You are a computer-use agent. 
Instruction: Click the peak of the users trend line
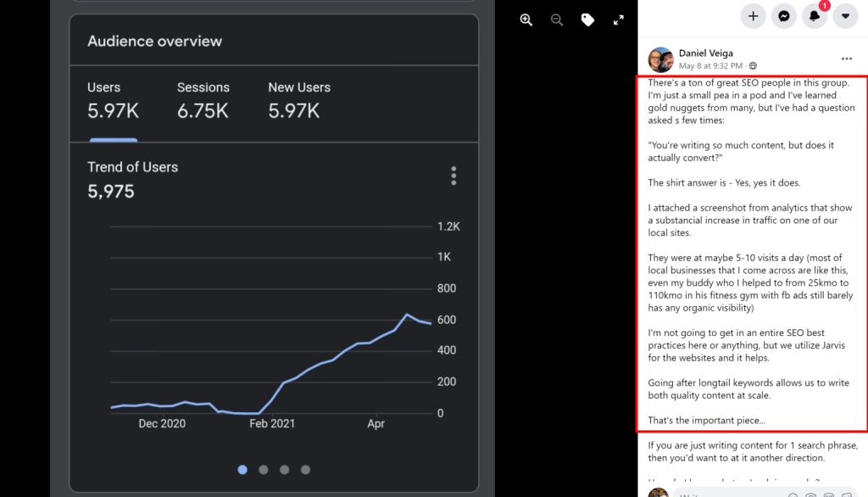(x=407, y=315)
